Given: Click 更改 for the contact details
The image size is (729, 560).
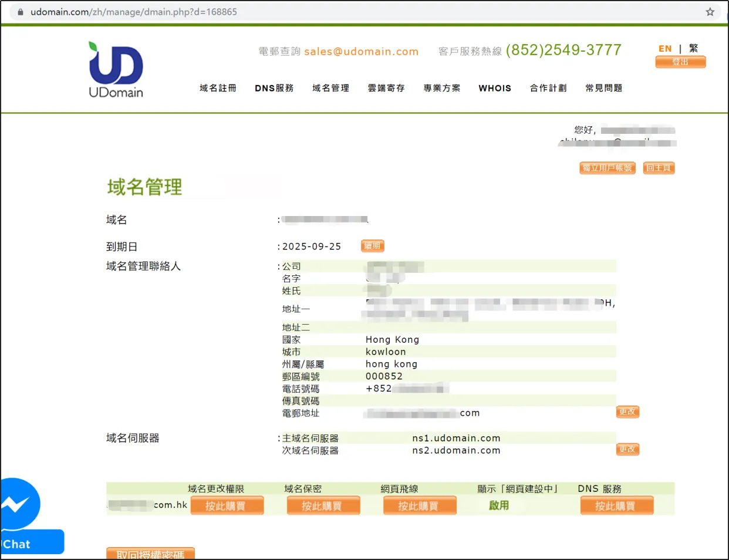Looking at the screenshot, I should (x=627, y=412).
